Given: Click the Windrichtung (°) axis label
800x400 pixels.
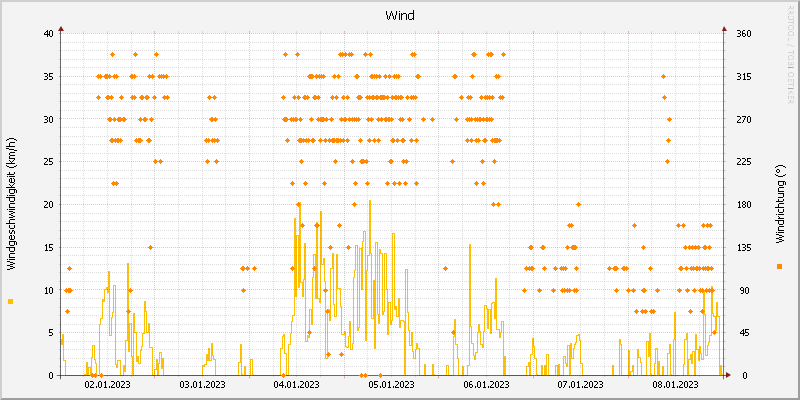Looking at the screenshot, I should [779, 205].
